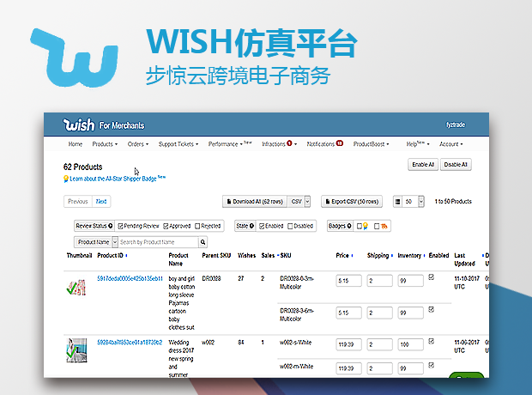Viewport: 532px width, 395px height.
Task: Click the '62 Products' heading text
Action: [x=82, y=167]
